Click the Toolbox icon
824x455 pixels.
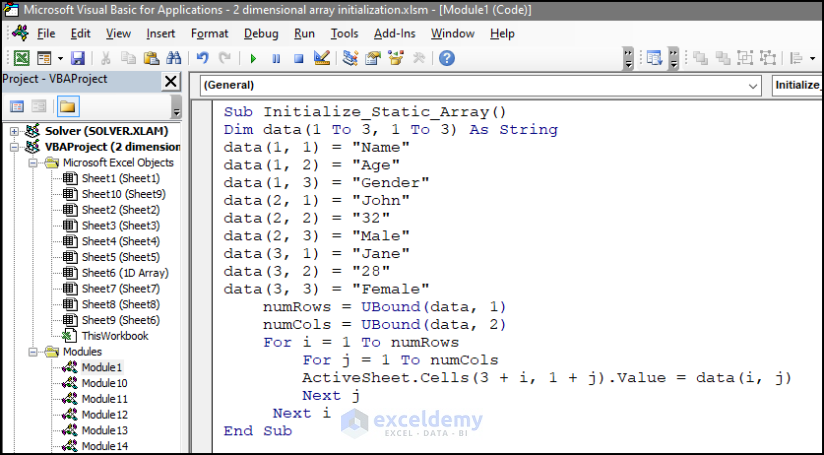click(419, 58)
